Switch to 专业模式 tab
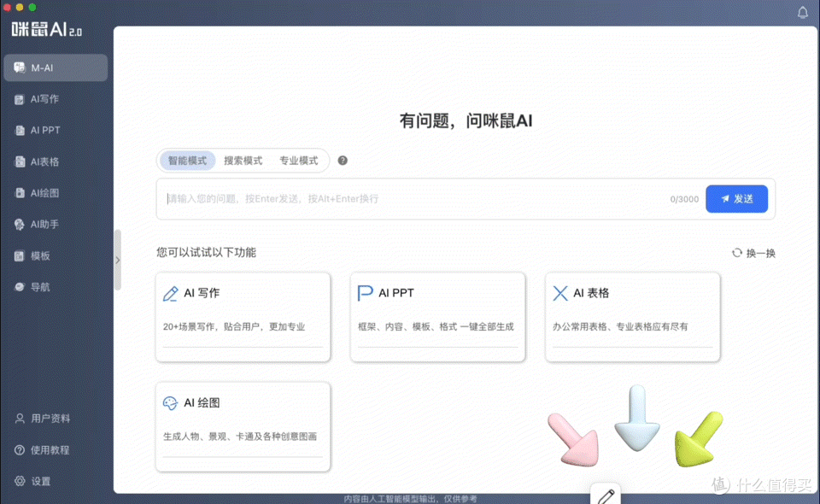Screen dimensions: 820x504 click(x=299, y=161)
